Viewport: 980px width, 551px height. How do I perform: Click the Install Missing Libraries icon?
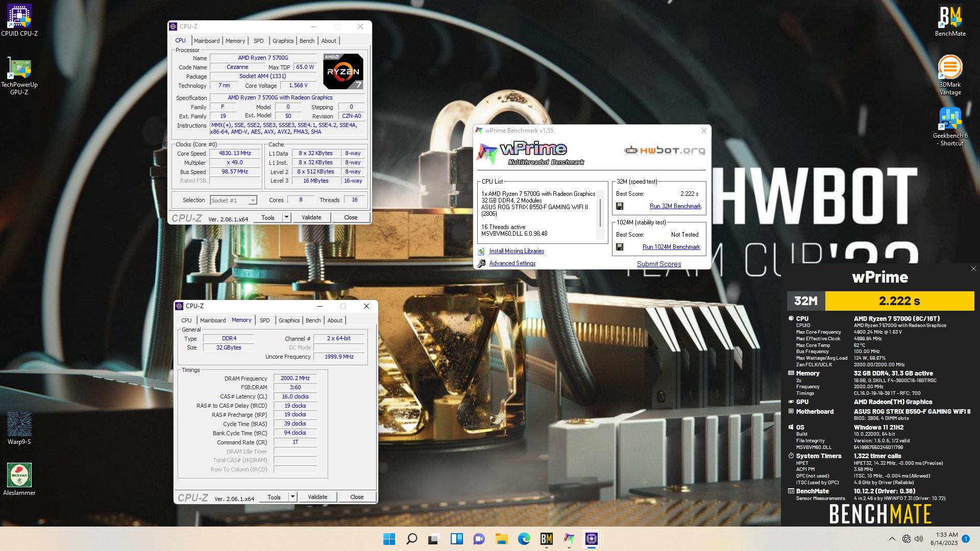pyautogui.click(x=481, y=251)
